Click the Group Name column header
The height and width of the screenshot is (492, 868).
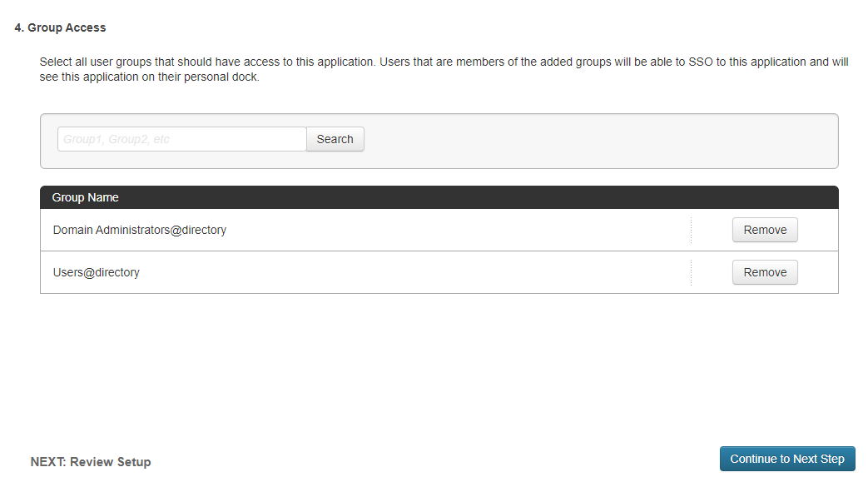tap(85, 197)
